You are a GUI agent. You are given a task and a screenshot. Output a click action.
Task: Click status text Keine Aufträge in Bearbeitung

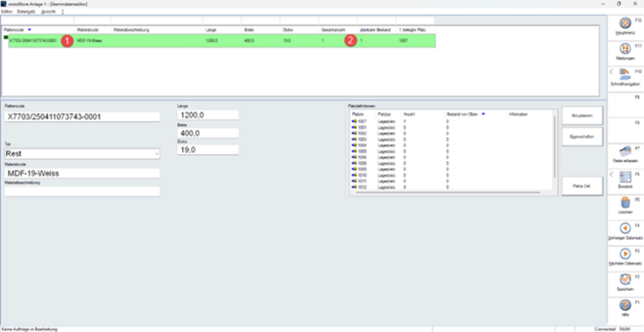(x=29, y=329)
